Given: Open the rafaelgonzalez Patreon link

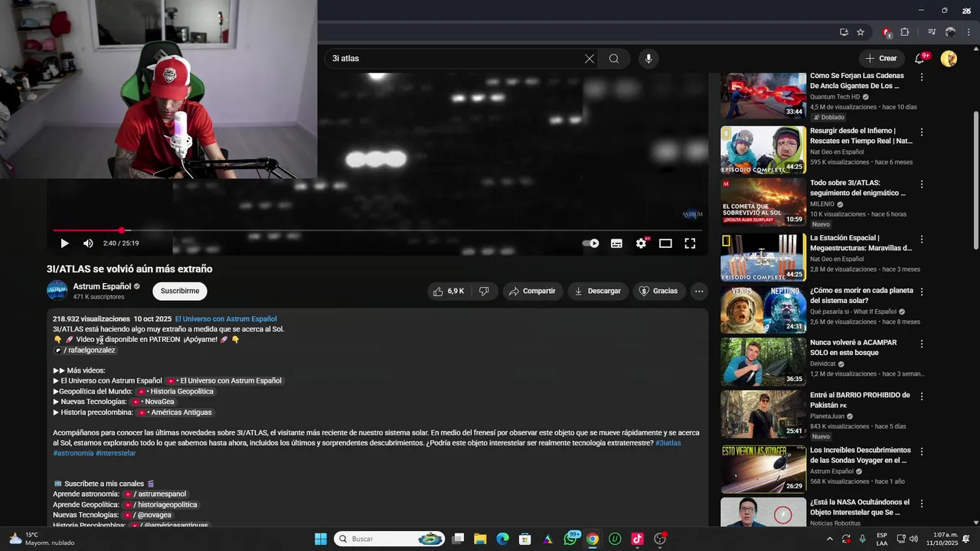Looking at the screenshot, I should tap(84, 350).
